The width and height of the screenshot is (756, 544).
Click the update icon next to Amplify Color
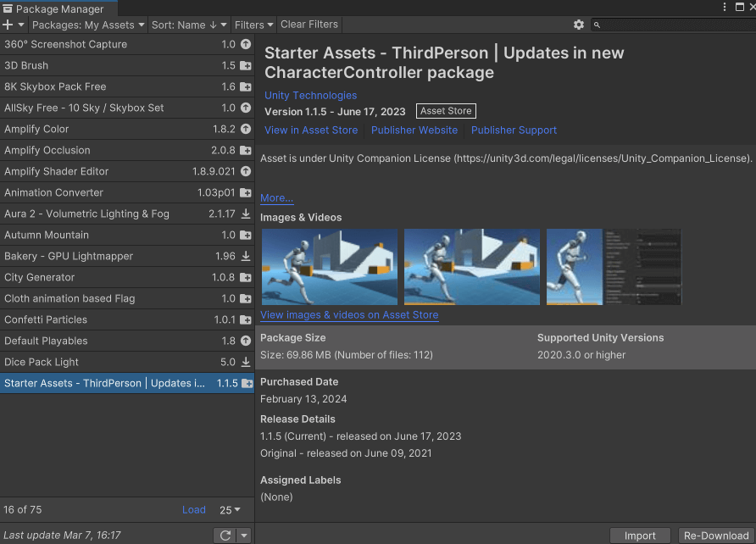pos(246,129)
